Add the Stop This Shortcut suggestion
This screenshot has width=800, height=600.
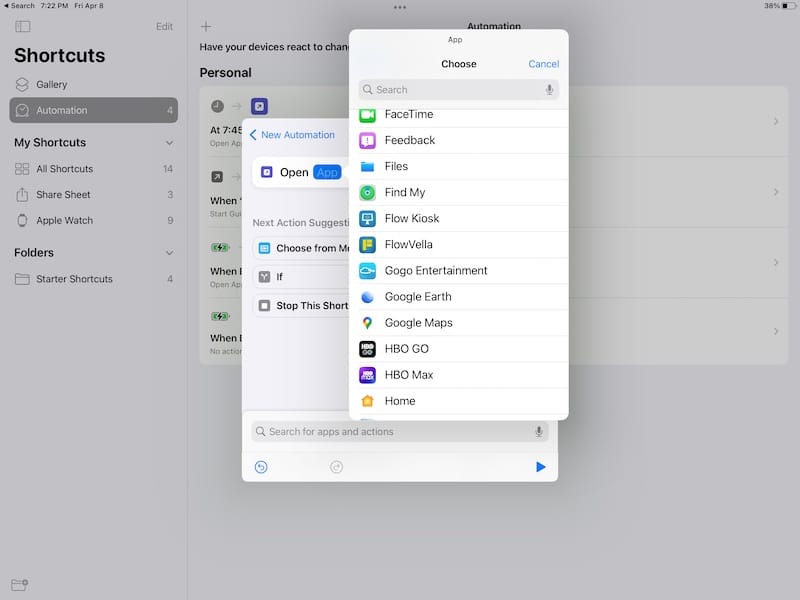(301, 306)
